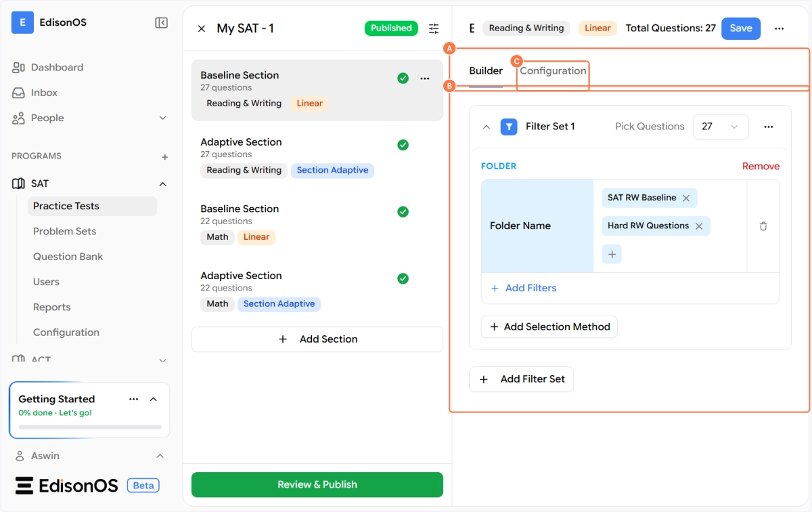
Task: Close the My SAT - 1 test editor
Action: (202, 28)
